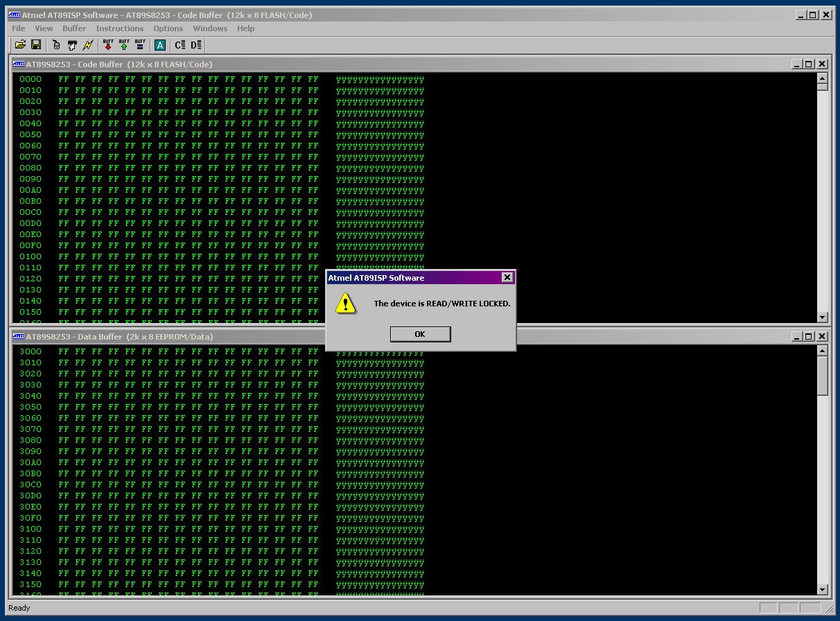Click the teal Auto Program A icon

pyautogui.click(x=160, y=45)
